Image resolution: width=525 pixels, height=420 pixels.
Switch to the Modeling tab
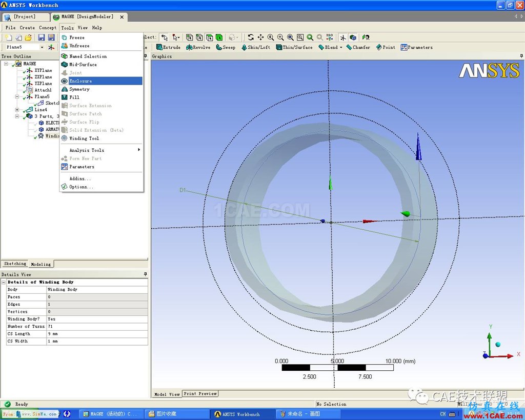tap(41, 264)
